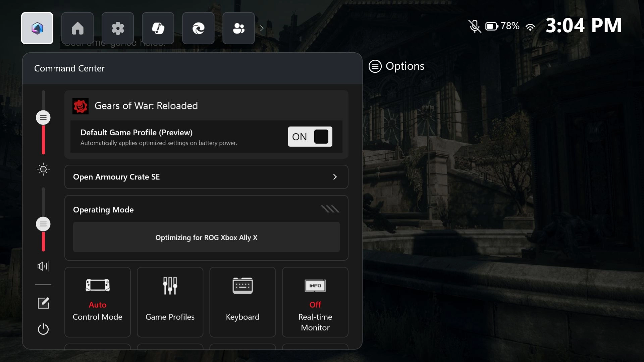Open the edit customization icon in the sidebar
The width and height of the screenshot is (644, 362).
(43, 303)
